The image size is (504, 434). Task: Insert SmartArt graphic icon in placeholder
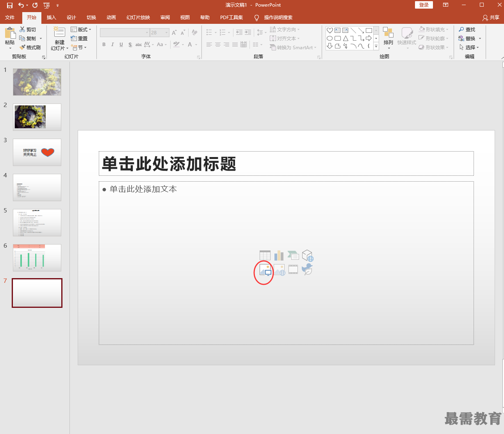(x=293, y=255)
